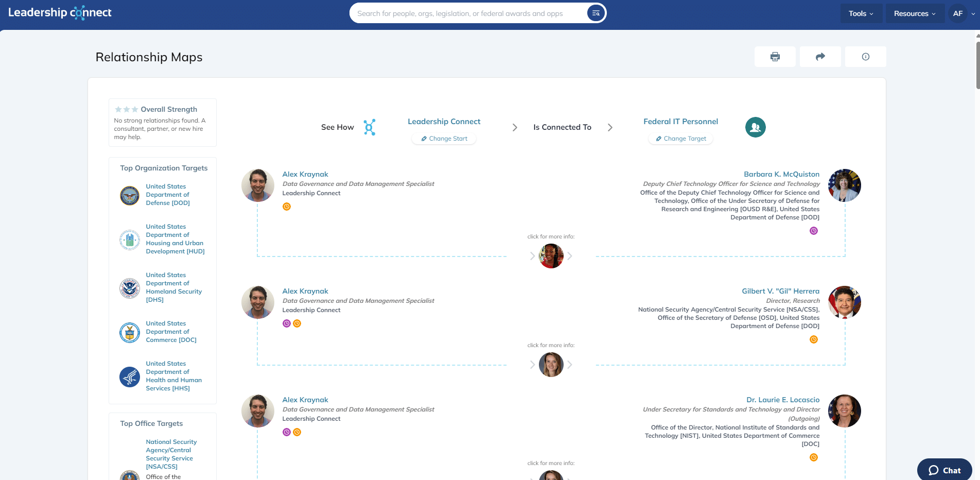Viewport: 980px width, 480px height.
Task: Click the HHS eagle logo icon
Action: [130, 377]
